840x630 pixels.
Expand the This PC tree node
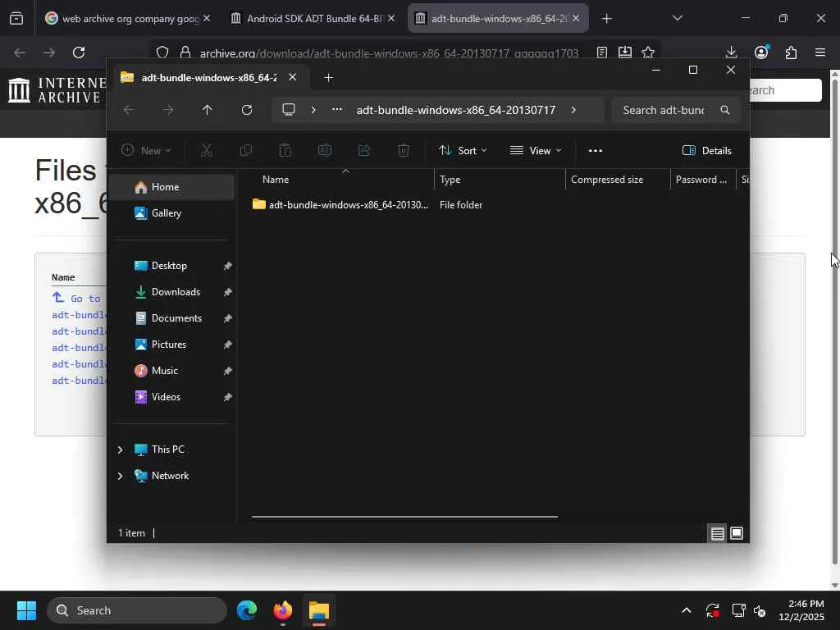click(120, 450)
